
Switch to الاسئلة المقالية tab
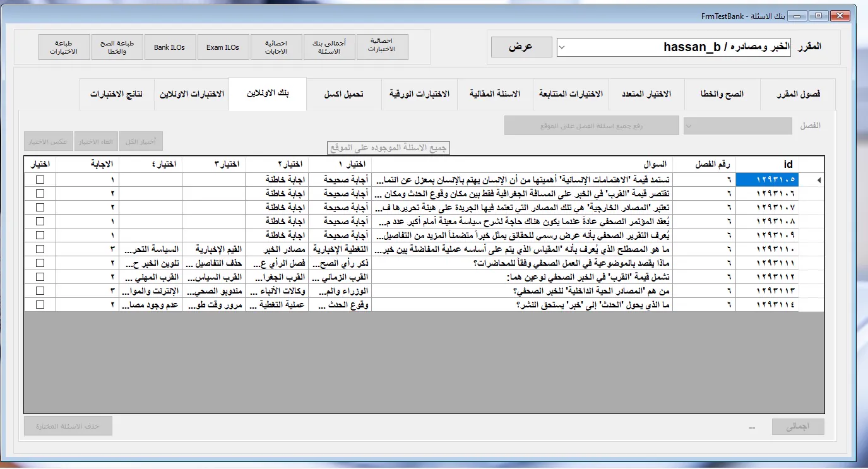495,94
